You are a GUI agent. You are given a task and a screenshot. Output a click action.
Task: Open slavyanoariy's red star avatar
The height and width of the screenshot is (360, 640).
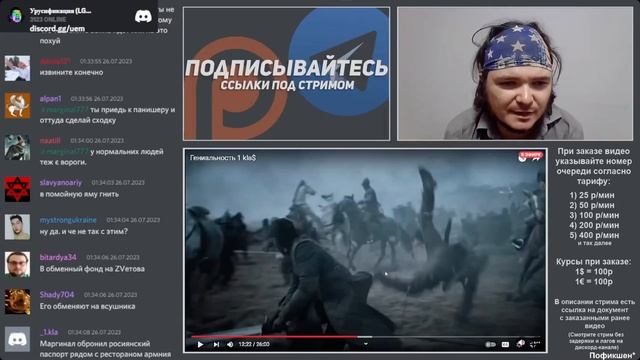click(x=17, y=189)
